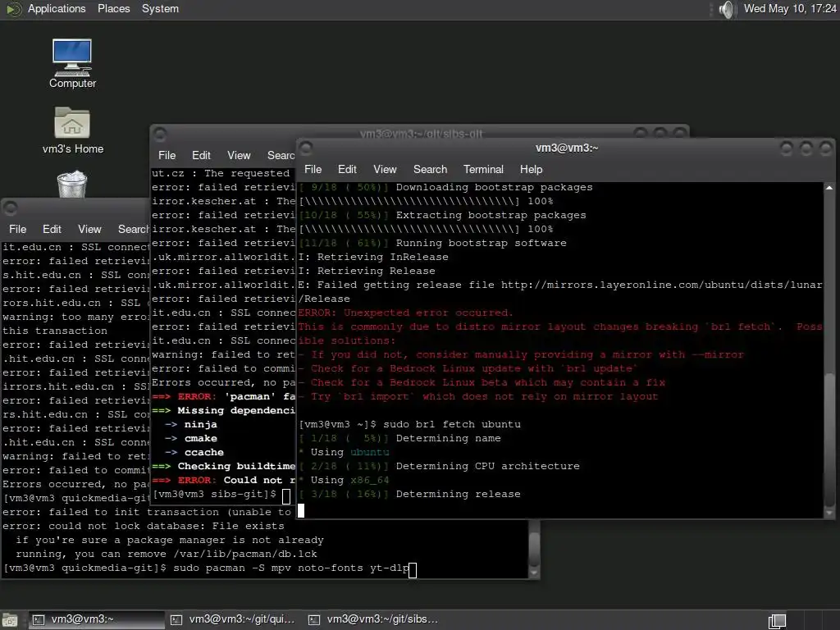Viewport: 840px width, 630px height.
Task: Open Edit menu in front vm3@vm3:~ terminal
Action: (x=347, y=169)
